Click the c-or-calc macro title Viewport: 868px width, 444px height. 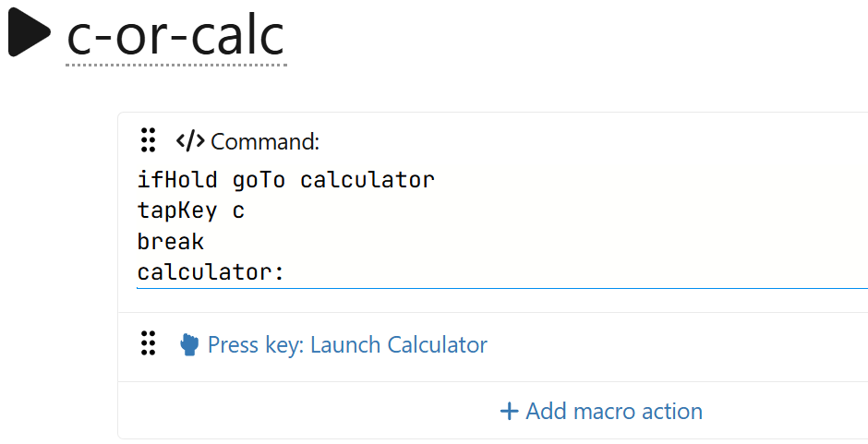(175, 35)
